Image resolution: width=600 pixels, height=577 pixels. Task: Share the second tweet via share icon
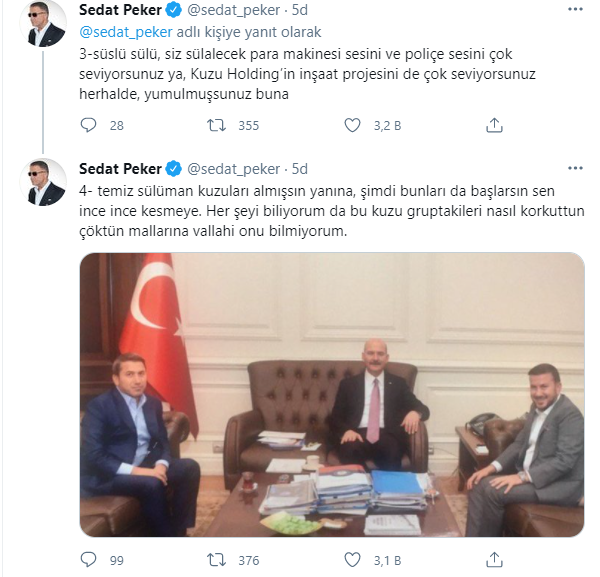[x=494, y=560]
